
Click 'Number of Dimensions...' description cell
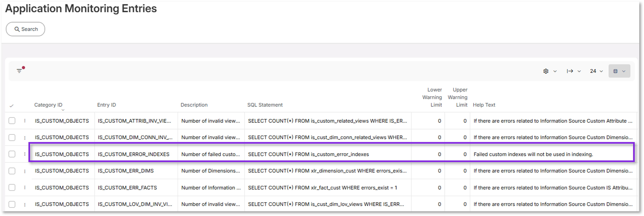[x=210, y=171]
